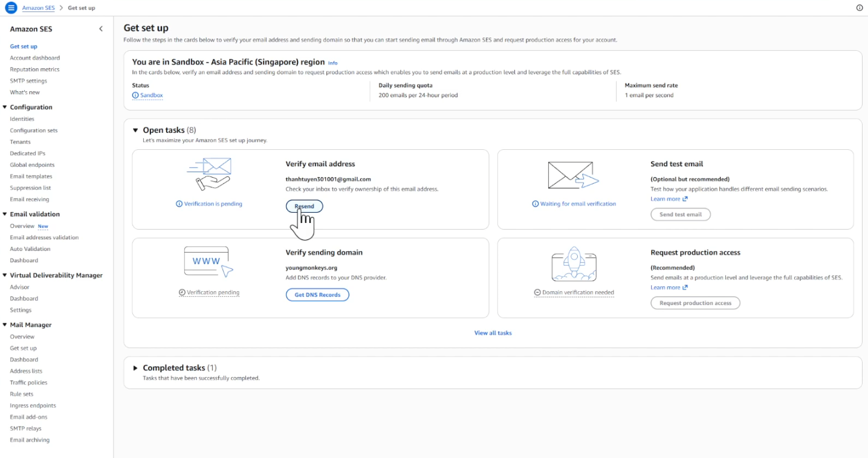Open Auto Validation in sidebar

pyautogui.click(x=30, y=249)
